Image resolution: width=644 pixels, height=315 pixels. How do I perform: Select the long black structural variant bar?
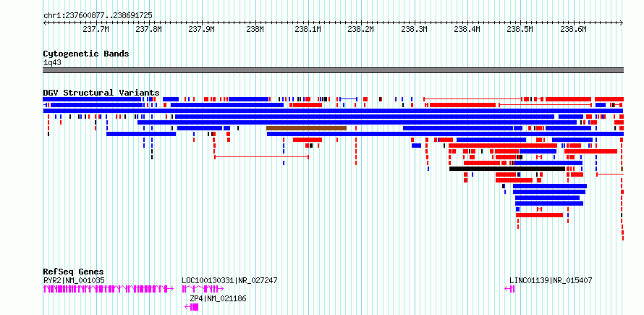coord(507,169)
